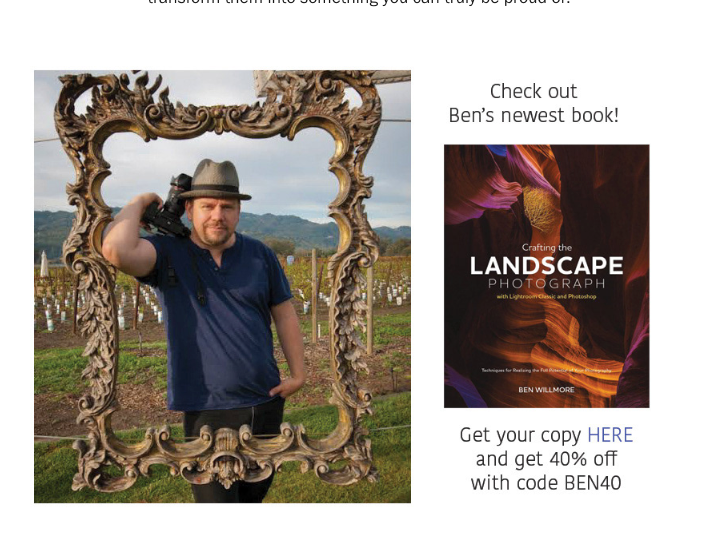Click the partially visible text line at the top
The height and width of the screenshot is (542, 723).
[359, 3]
